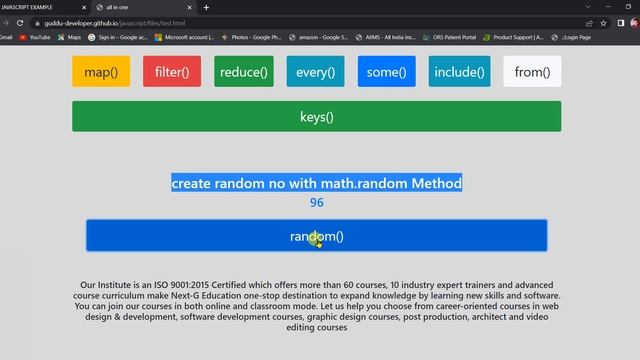Click the green reduce() button
Screen dimensions: 640x360
click(244, 71)
